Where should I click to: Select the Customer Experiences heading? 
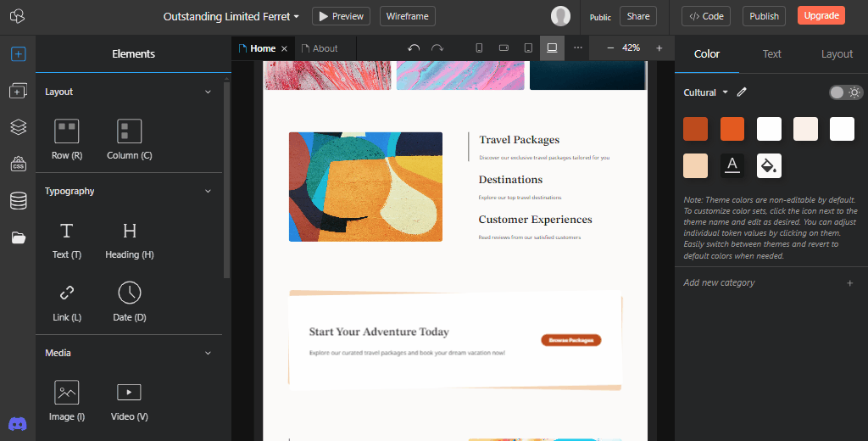pyautogui.click(x=536, y=220)
